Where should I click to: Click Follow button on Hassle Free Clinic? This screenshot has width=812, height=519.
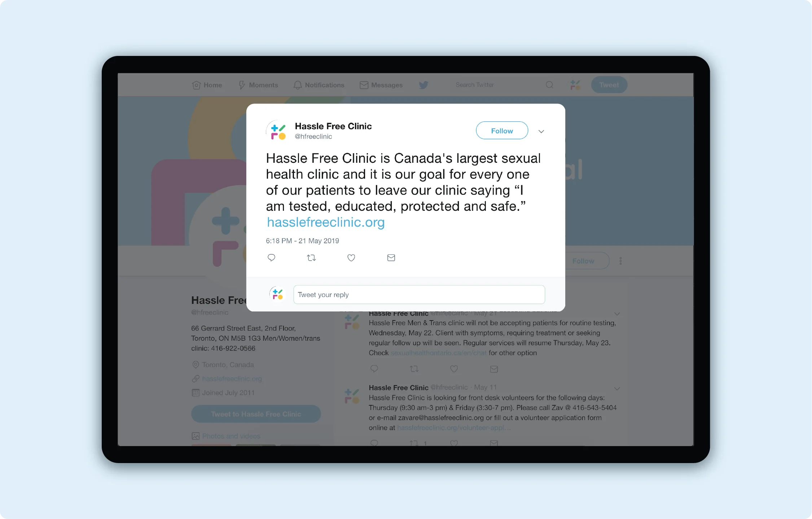pyautogui.click(x=502, y=131)
